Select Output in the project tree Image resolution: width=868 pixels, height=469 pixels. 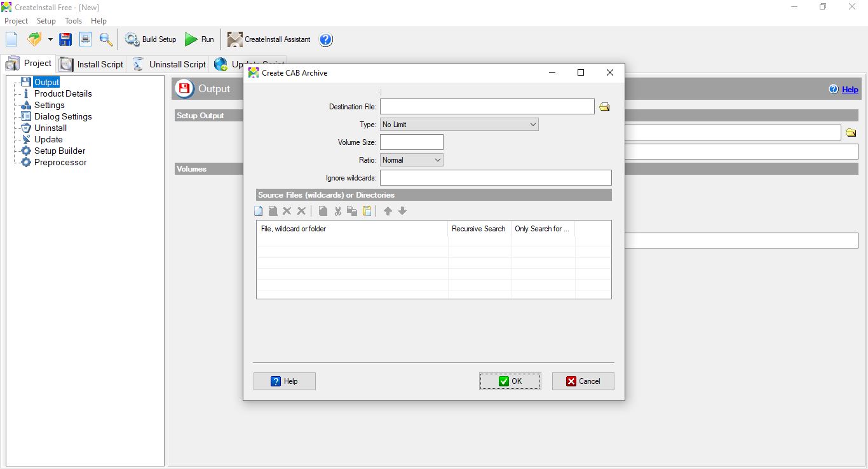[46, 82]
